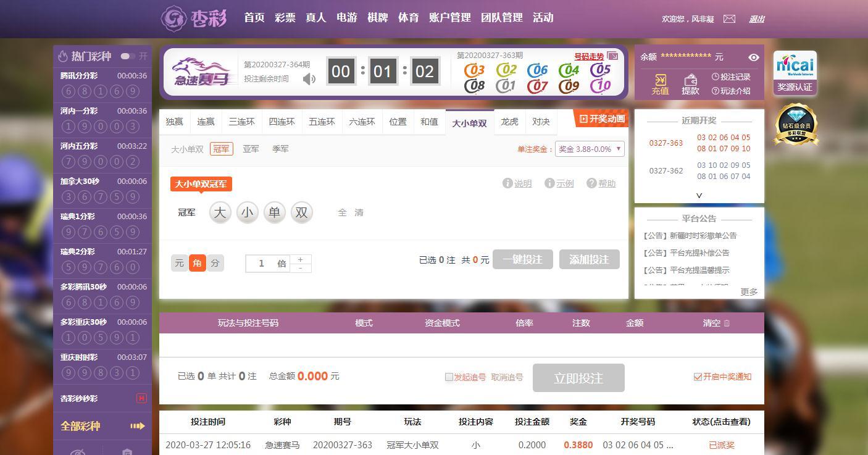Open the 奖金 3.88-0.0% dropdown
The image size is (868, 455).
pos(590,149)
